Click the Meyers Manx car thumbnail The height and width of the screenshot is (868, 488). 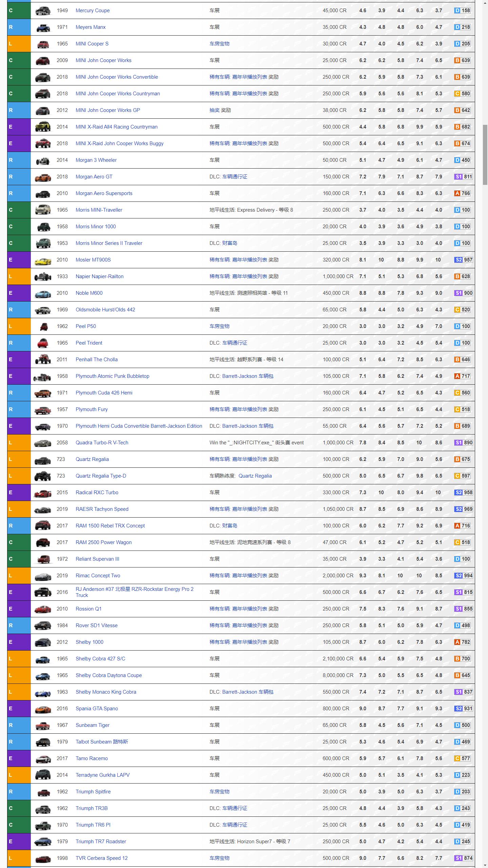43,27
